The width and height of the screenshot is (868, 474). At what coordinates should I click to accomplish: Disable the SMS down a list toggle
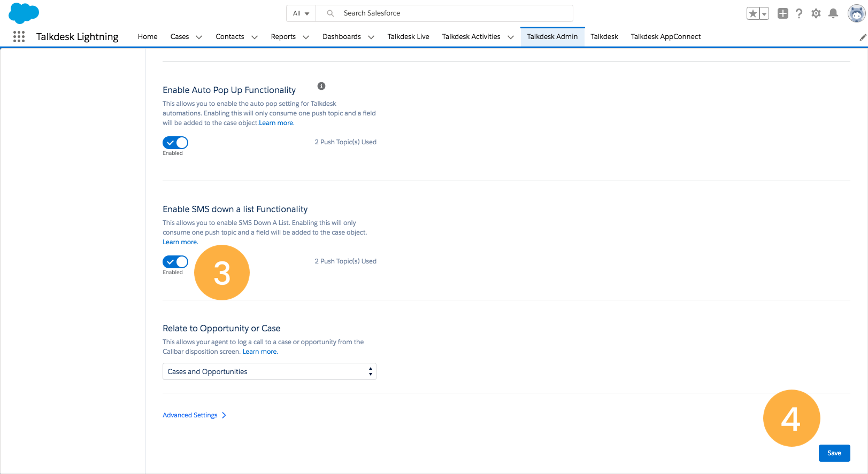tap(175, 262)
